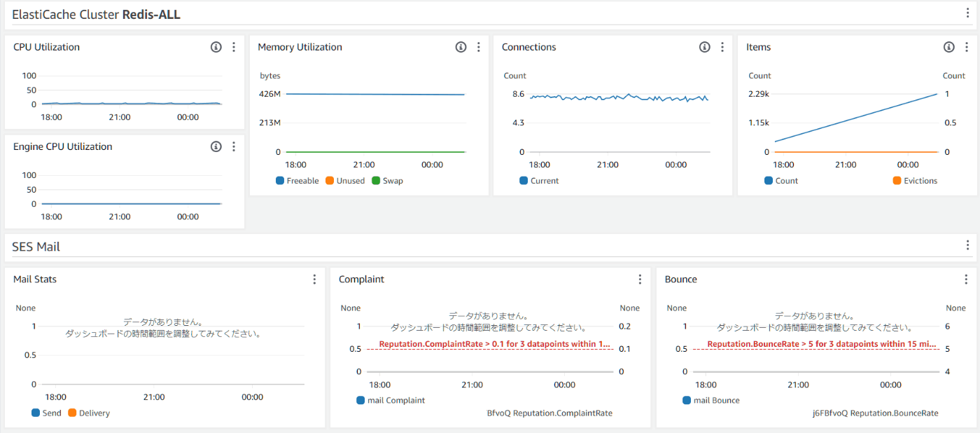Viewport: 980px width, 433px height.
Task: Click the 426M value on Memory Utilization axis
Action: [269, 94]
